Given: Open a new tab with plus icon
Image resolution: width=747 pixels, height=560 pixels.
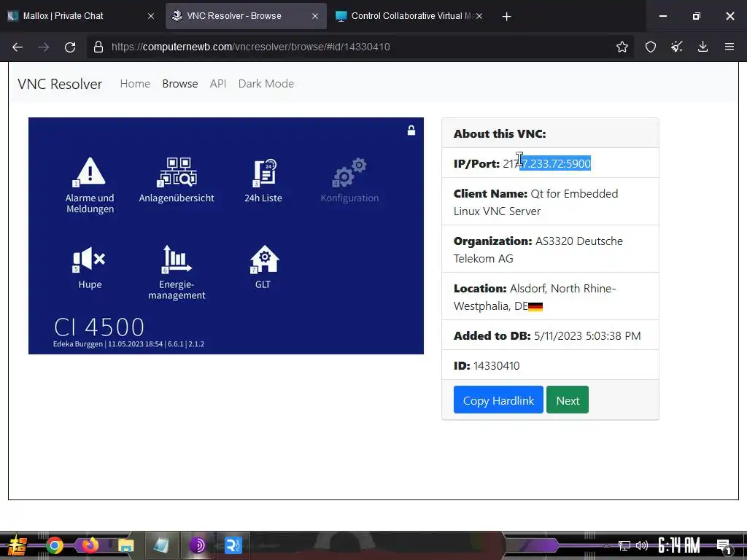Looking at the screenshot, I should pos(506,17).
